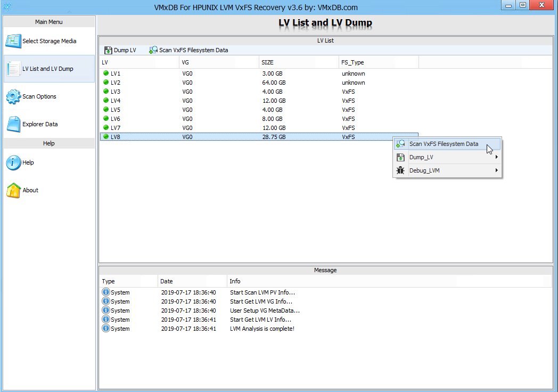Screen dimensions: 558x392
Task: Open Explorer Data in sidebar
Action: (x=49, y=124)
